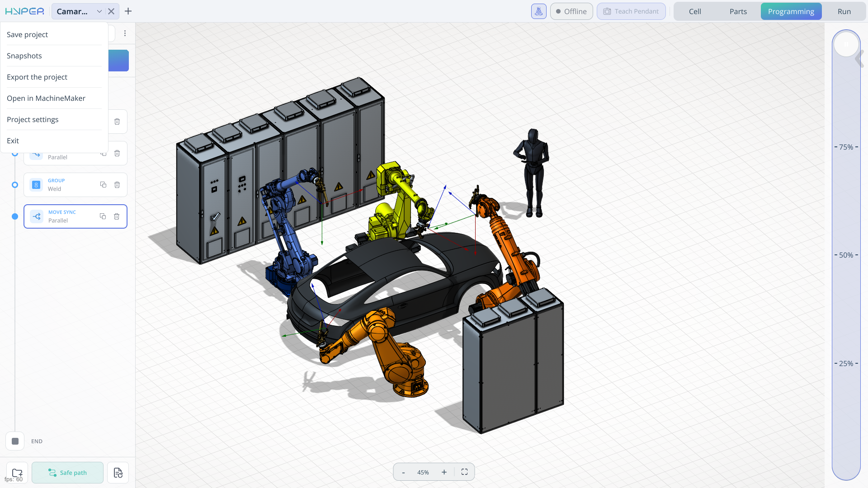Image resolution: width=868 pixels, height=488 pixels.
Task: Collapse the speed panel with chevron arrow
Action: (859, 59)
